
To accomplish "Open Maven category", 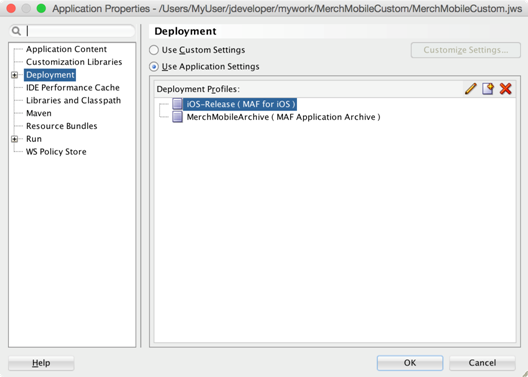I will click(39, 113).
